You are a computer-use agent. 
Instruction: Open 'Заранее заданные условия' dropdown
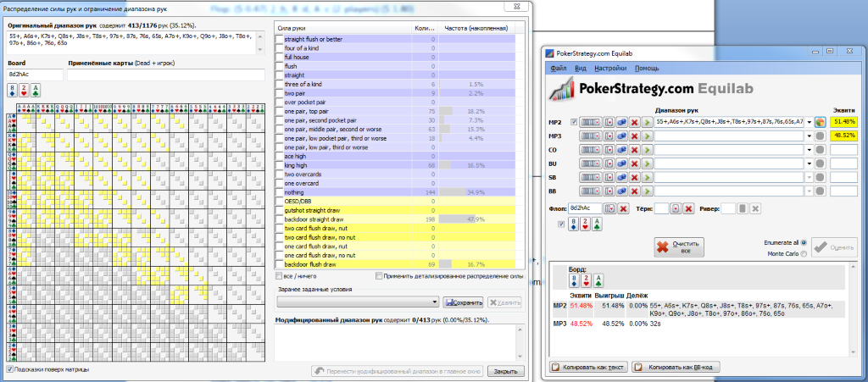(x=359, y=302)
